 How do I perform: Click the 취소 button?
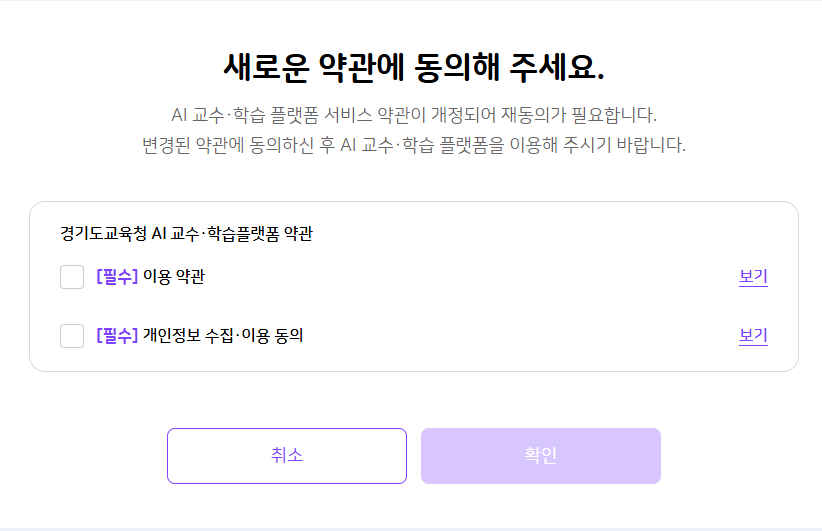287,456
